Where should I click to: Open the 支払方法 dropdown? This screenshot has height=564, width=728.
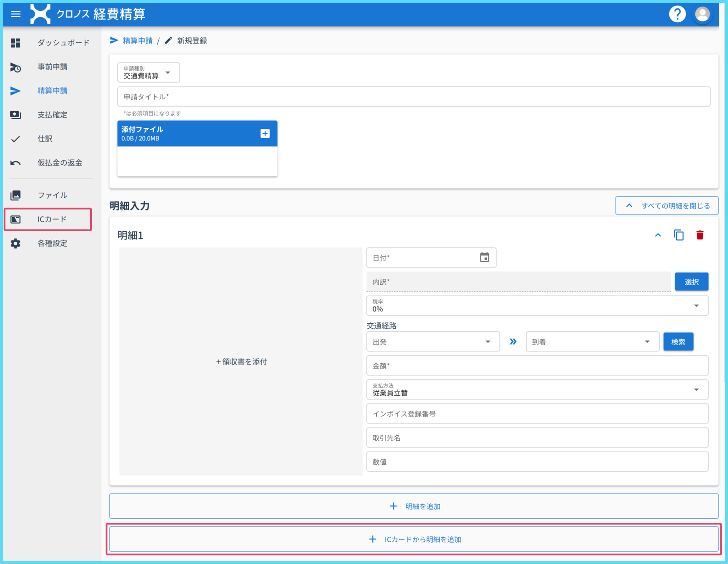537,389
